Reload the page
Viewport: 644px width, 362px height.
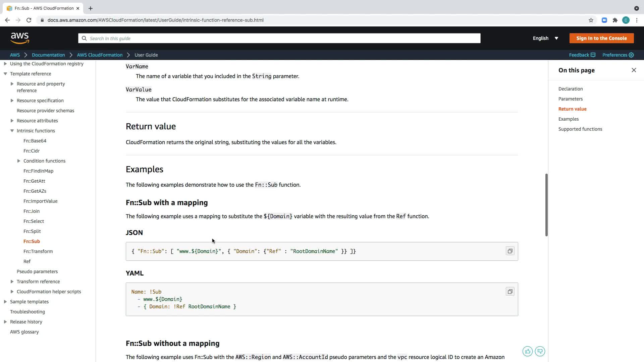29,20
